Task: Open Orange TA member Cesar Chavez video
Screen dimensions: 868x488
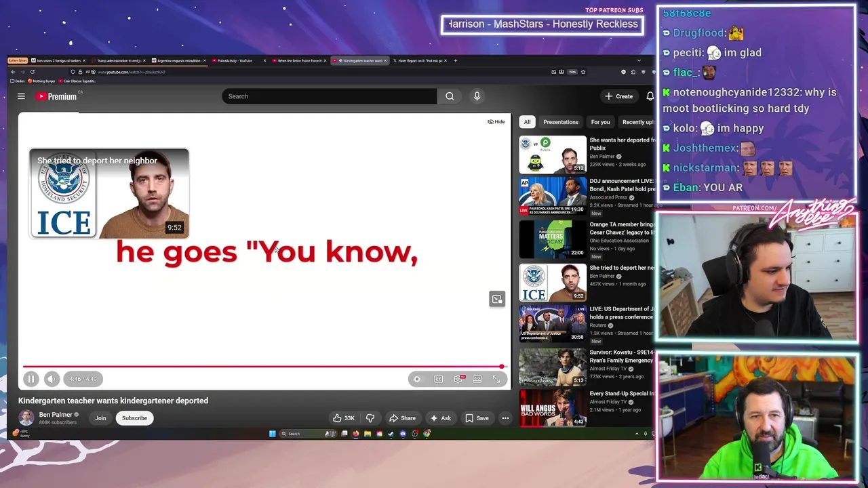Action: click(x=553, y=239)
